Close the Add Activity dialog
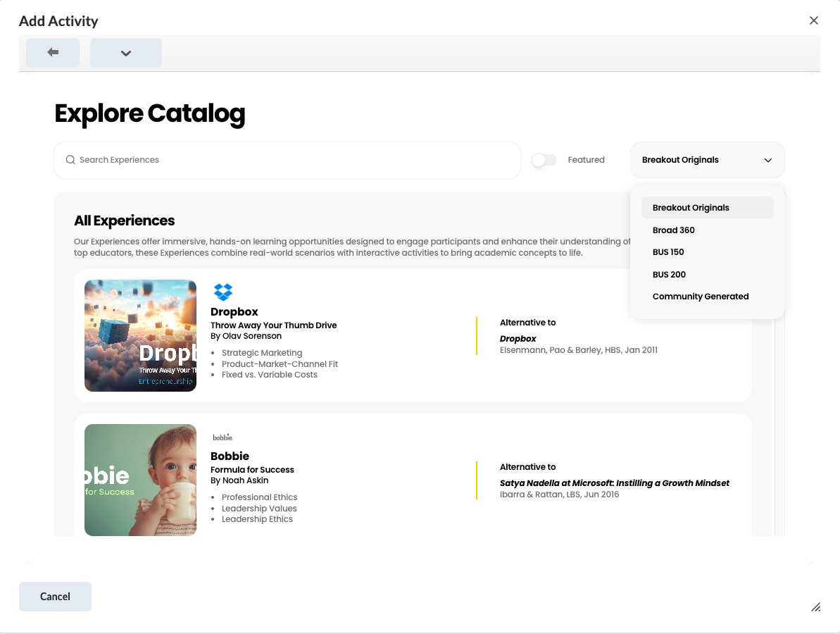The width and height of the screenshot is (840, 634). pyautogui.click(x=814, y=20)
